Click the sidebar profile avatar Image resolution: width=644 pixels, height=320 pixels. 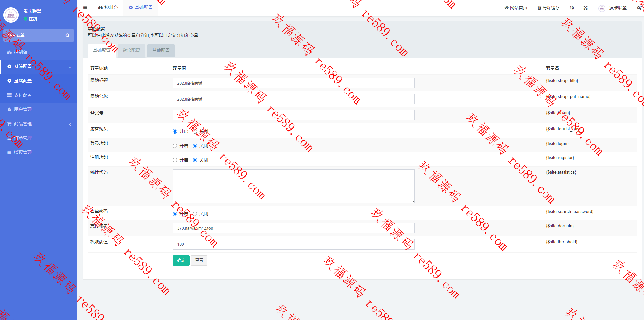11,15
